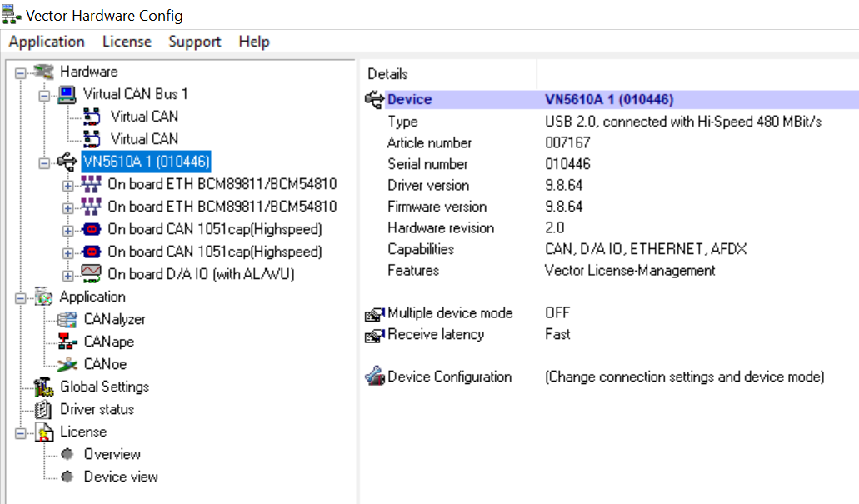Click the Application node icon
859x504 pixels.
pyautogui.click(x=44, y=297)
